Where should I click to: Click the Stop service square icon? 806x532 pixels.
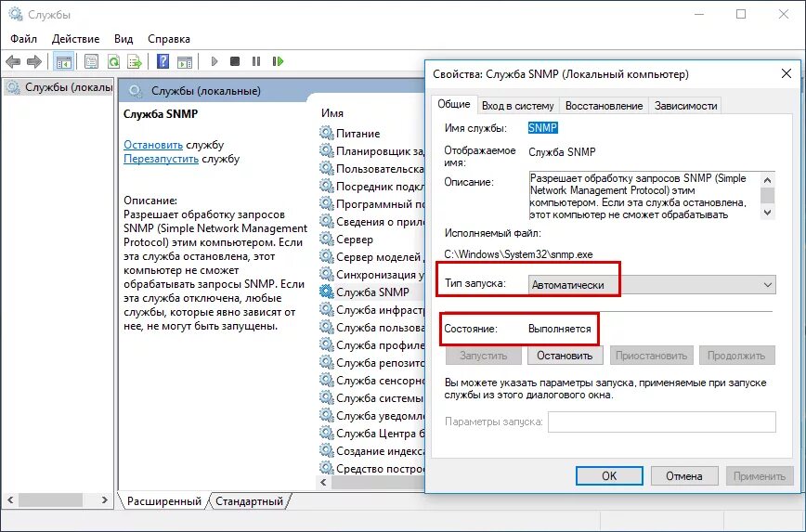click(x=235, y=61)
